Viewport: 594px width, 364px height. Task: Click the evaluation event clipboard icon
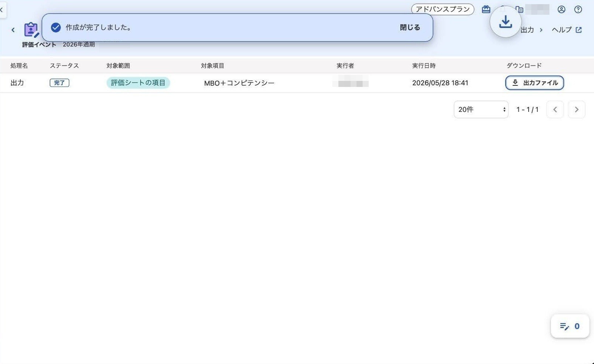(31, 30)
